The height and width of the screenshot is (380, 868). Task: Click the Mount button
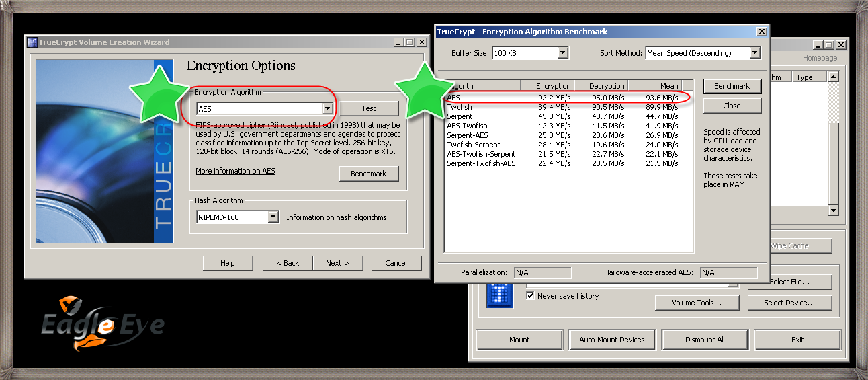(519, 340)
